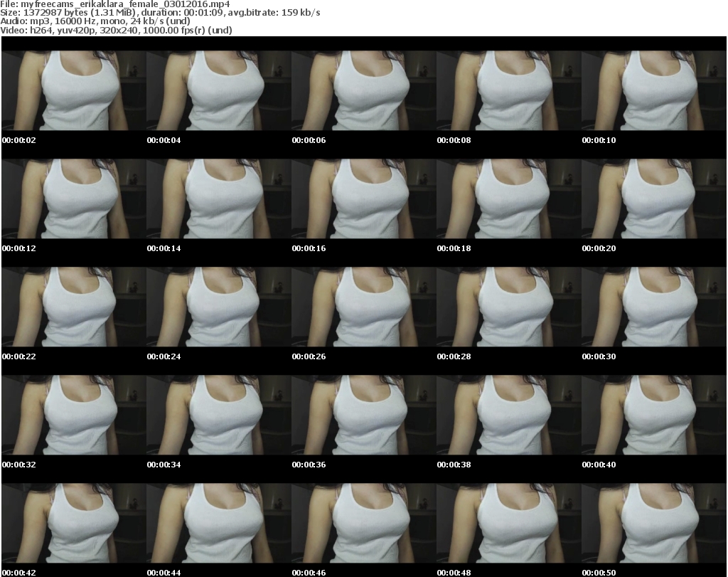Pick the frame thumbnail labeled 00:00:22

click(74, 307)
